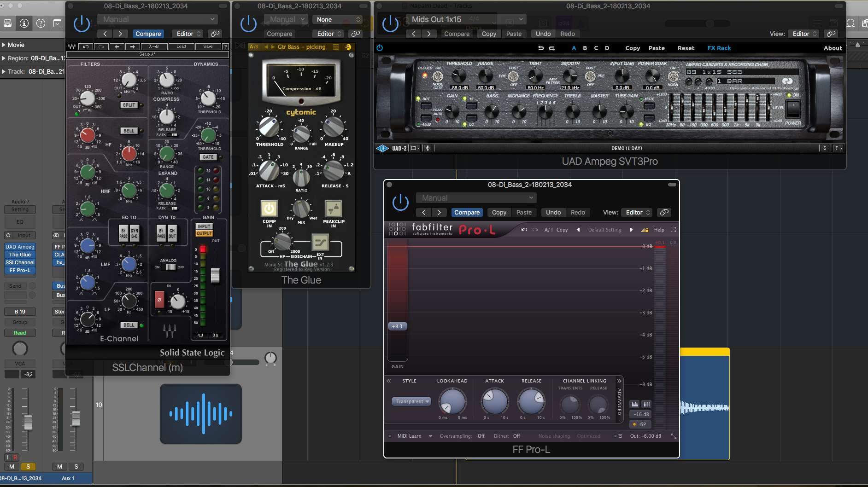868x487 pixels.
Task: Open Pro-L full screen mode icon
Action: coord(673,230)
